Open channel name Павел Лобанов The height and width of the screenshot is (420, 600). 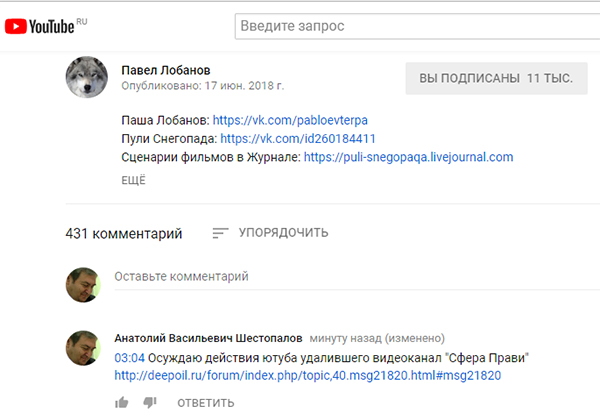[166, 70]
